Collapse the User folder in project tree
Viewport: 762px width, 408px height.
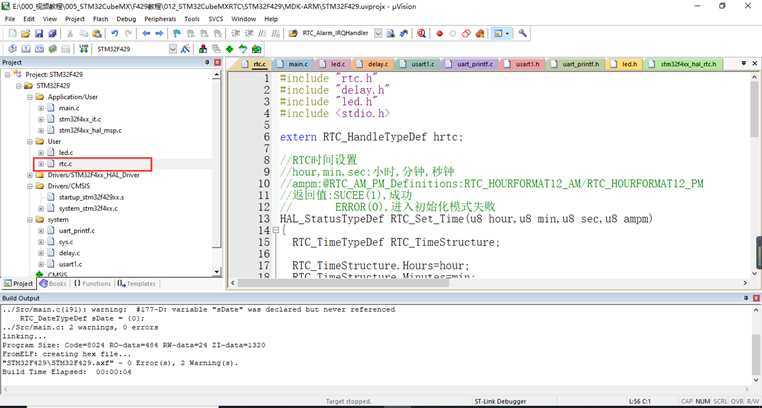[x=30, y=141]
